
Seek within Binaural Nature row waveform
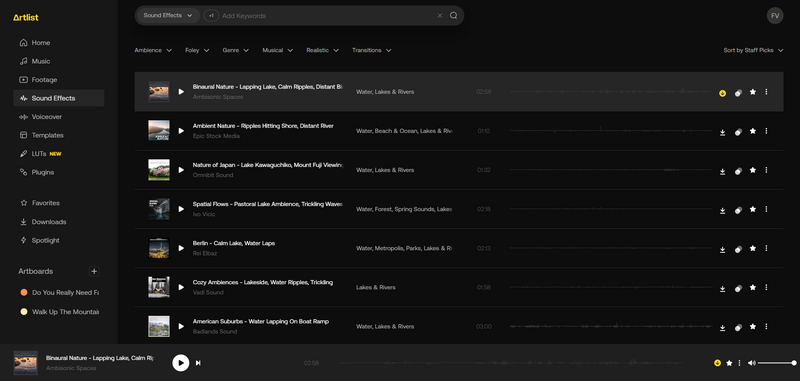(611, 92)
